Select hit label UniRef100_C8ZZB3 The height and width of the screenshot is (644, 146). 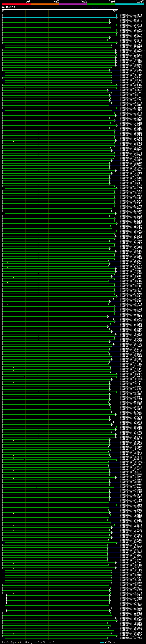131,251
